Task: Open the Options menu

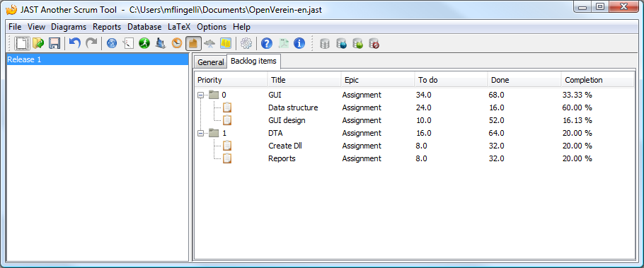Action: 212,27
